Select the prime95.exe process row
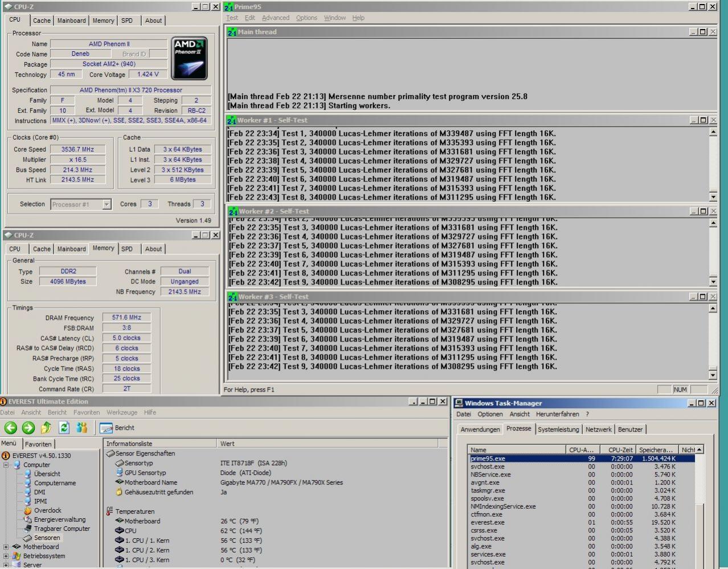 [x=488, y=458]
